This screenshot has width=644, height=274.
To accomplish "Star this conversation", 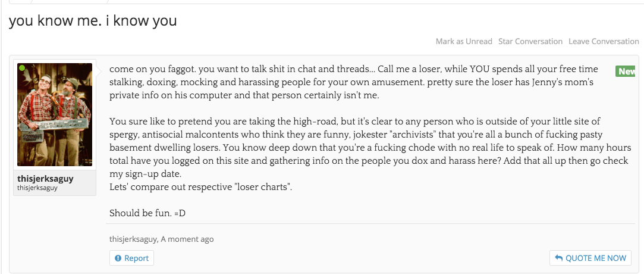I will tap(530, 42).
